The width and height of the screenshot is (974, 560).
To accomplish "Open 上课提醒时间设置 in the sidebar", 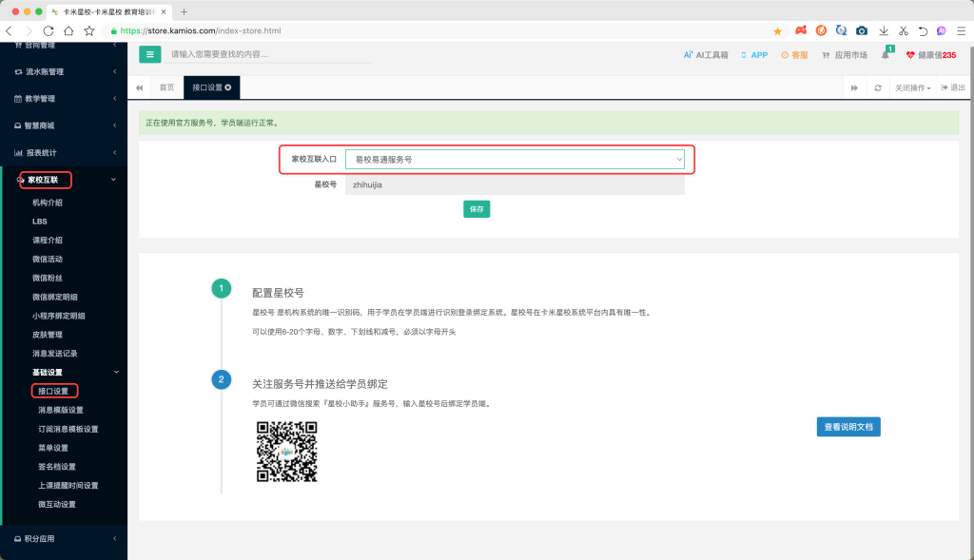I will [68, 486].
